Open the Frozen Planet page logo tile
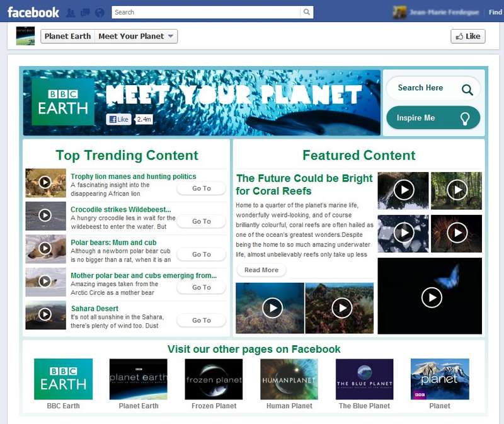 click(x=214, y=379)
